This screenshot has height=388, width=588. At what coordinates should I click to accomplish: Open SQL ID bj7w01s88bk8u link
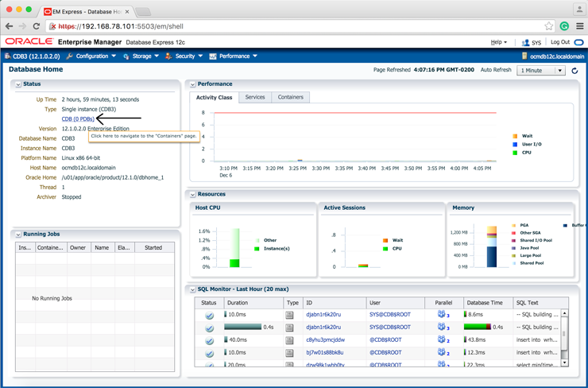tap(324, 352)
